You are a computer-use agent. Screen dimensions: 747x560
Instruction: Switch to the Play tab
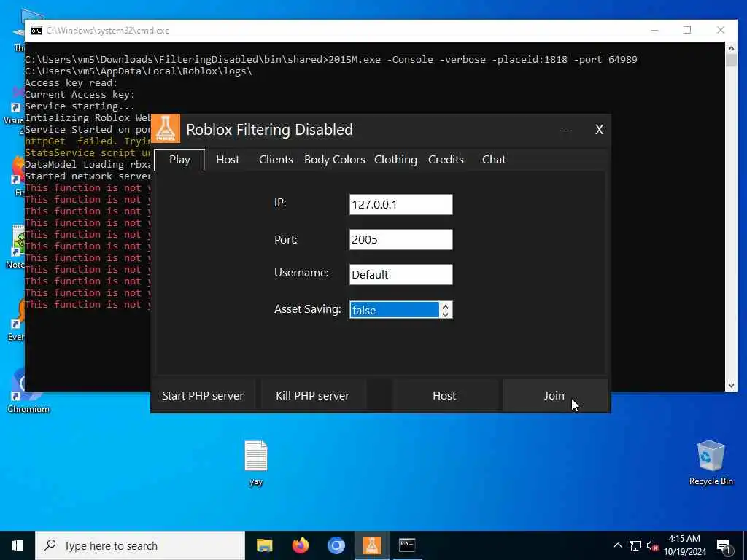(179, 160)
